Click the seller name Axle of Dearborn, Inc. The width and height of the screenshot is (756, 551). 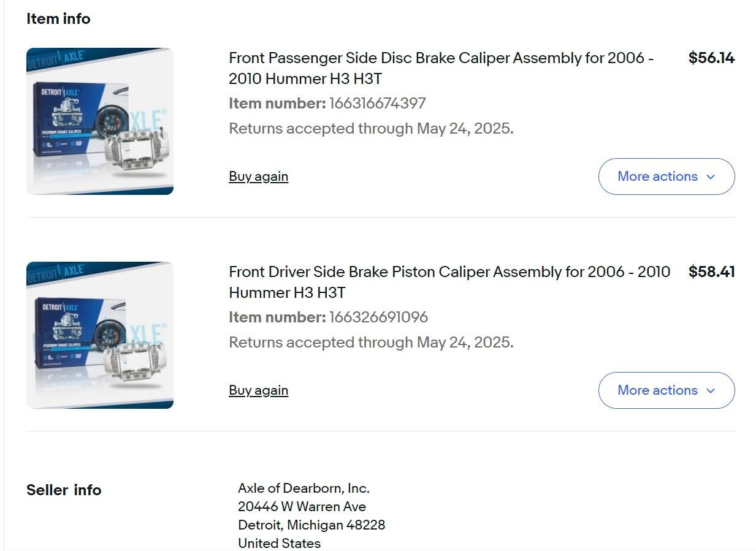click(x=304, y=488)
